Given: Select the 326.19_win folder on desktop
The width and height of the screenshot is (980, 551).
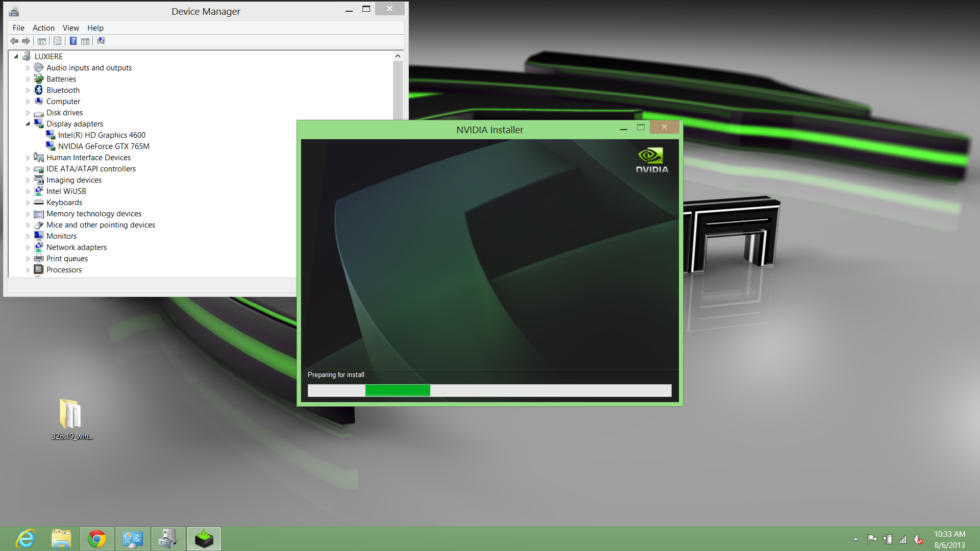Looking at the screenshot, I should [71, 419].
